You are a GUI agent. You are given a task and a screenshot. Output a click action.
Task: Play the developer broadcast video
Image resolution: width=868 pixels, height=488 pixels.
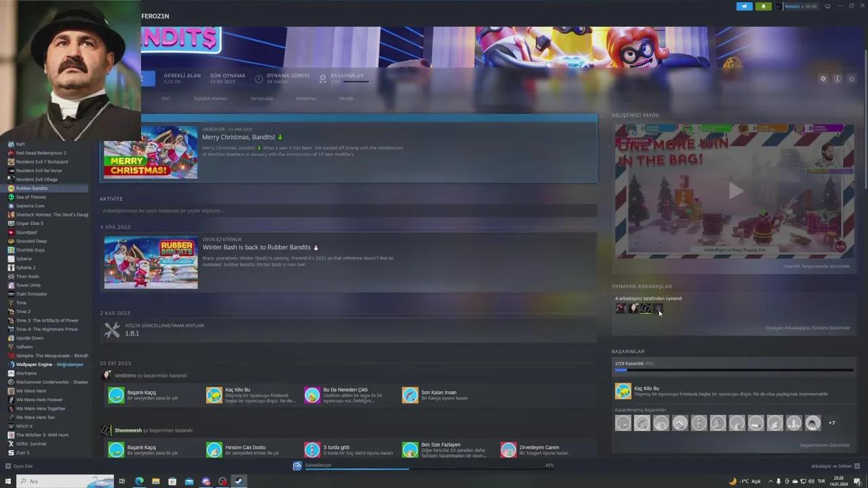coord(735,191)
